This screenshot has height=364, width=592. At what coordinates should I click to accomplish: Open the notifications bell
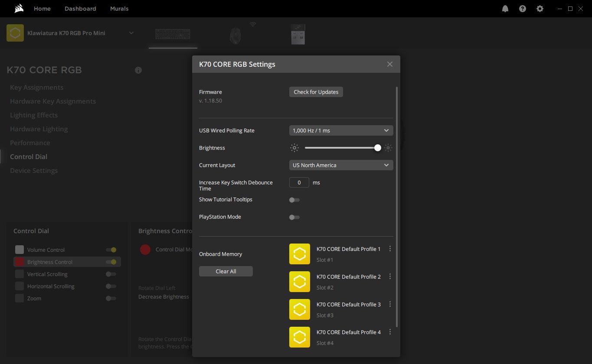[505, 9]
